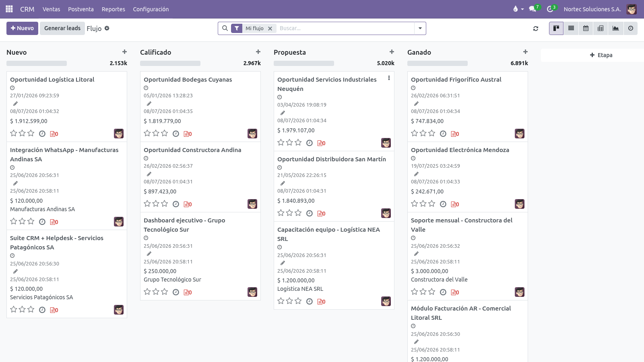Switch to Calendar view
This screenshot has height=362, width=644.
586,28
